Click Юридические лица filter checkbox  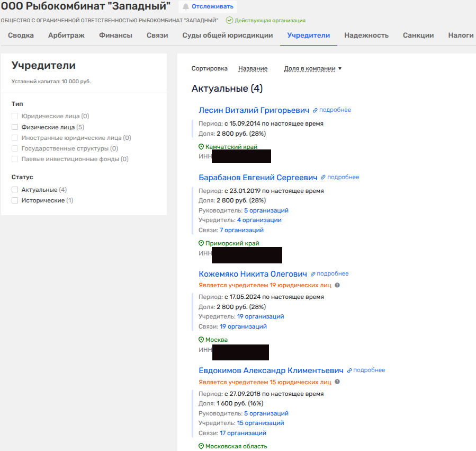coord(15,116)
